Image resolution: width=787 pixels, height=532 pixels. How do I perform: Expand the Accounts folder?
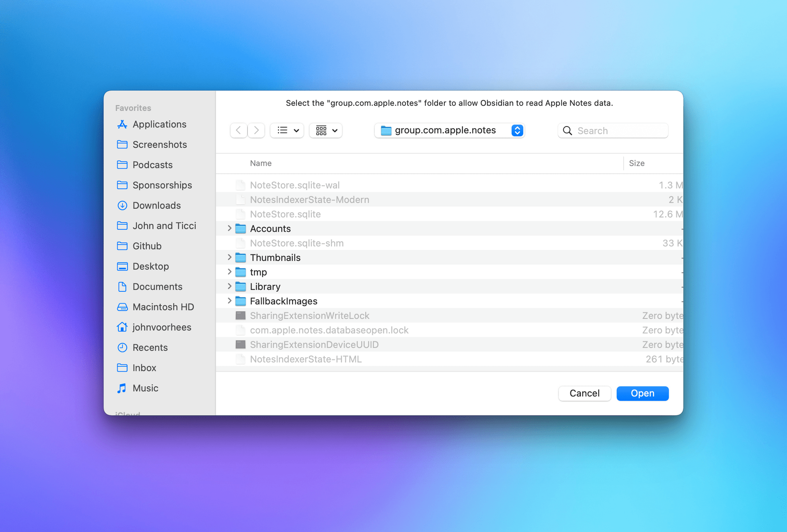tap(230, 228)
